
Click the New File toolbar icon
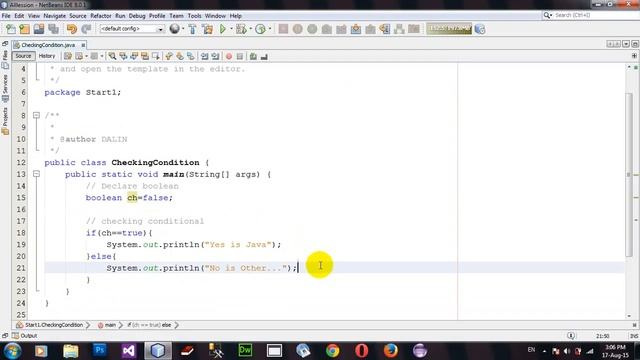point(11,29)
